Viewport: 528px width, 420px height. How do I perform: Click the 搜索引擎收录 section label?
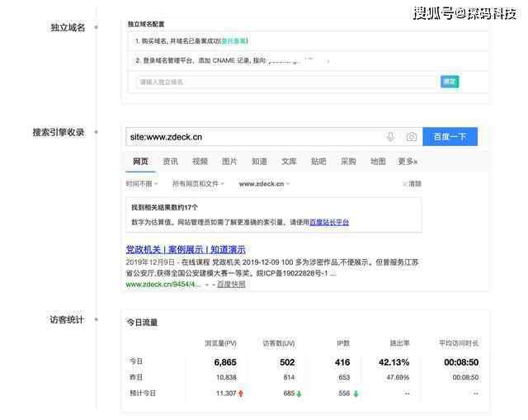pyautogui.click(x=59, y=132)
